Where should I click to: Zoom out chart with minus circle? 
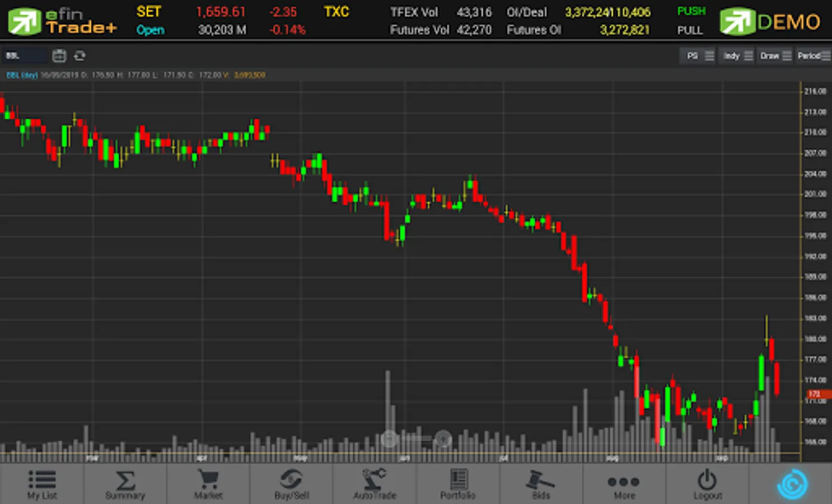click(389, 438)
